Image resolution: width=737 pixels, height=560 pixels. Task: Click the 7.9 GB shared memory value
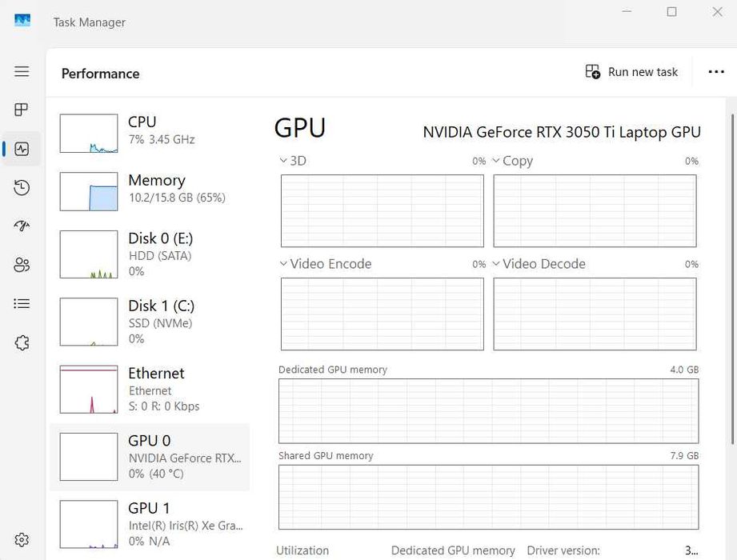pos(684,456)
